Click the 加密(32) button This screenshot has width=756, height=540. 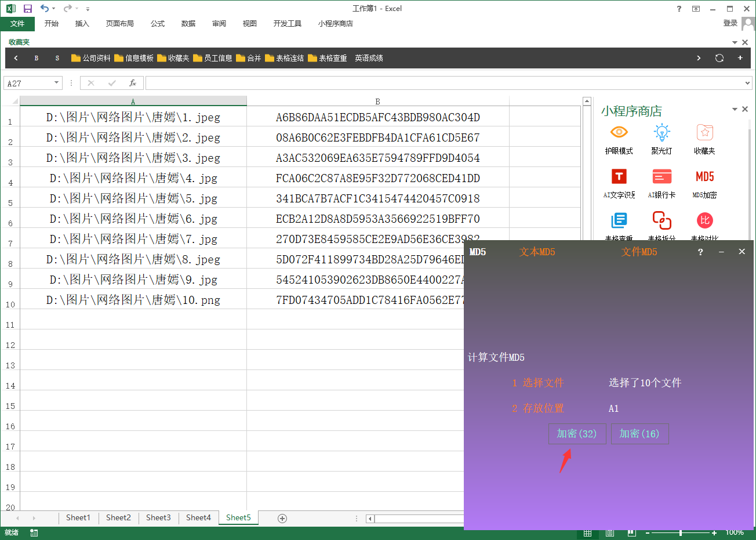coord(577,434)
